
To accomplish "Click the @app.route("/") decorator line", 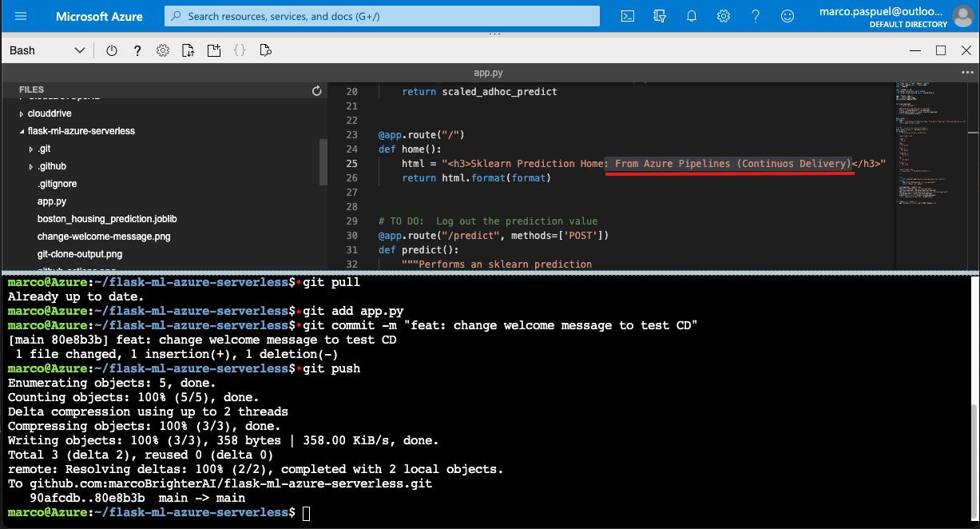I will 421,135.
